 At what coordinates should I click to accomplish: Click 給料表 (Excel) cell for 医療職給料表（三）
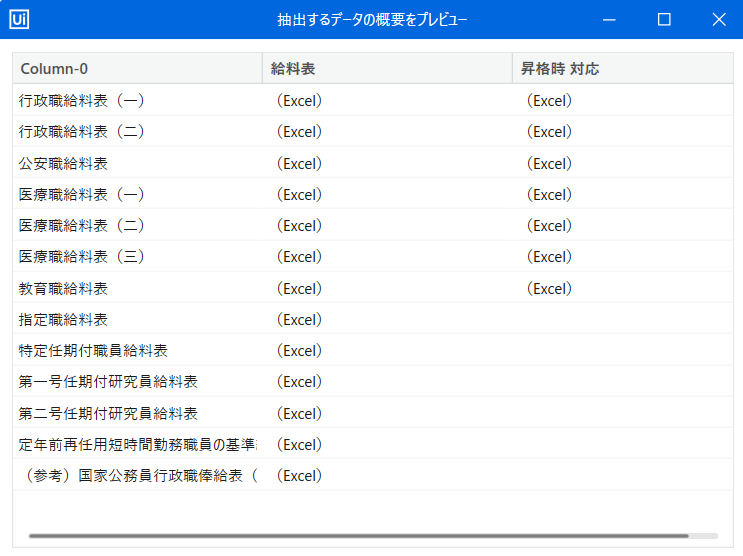pyautogui.click(x=387, y=256)
